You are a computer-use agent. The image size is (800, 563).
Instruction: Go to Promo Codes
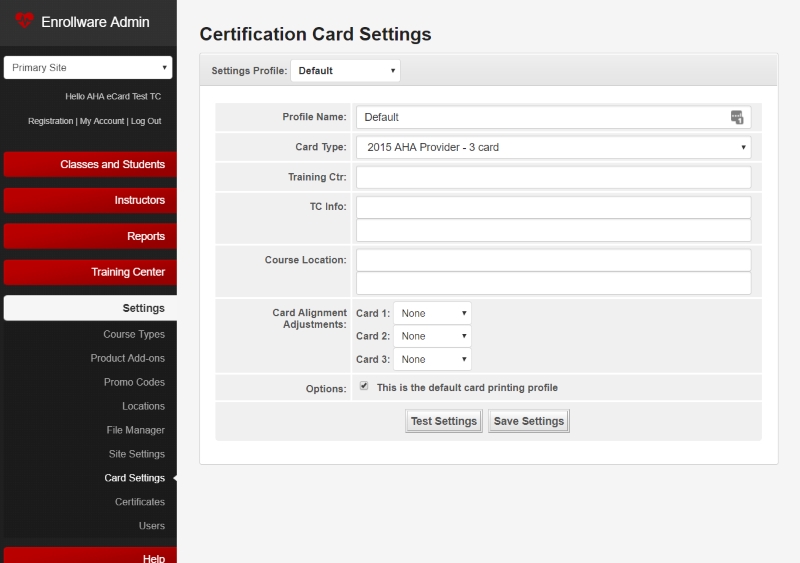coord(134,382)
